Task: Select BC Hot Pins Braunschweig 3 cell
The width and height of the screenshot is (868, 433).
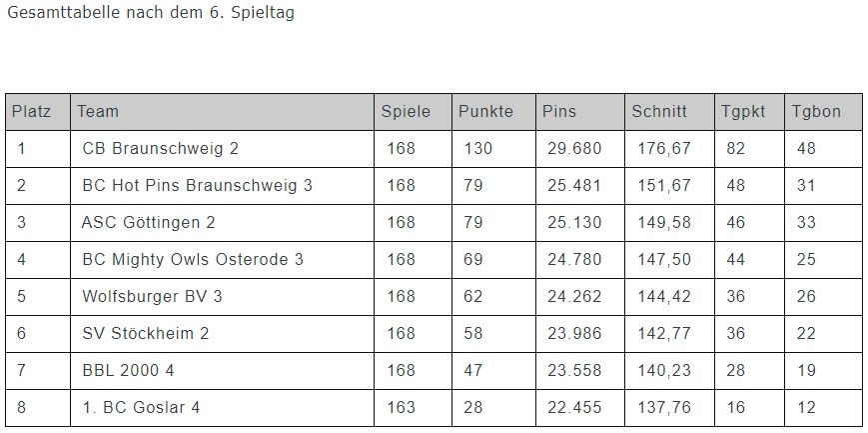Action: point(197,186)
